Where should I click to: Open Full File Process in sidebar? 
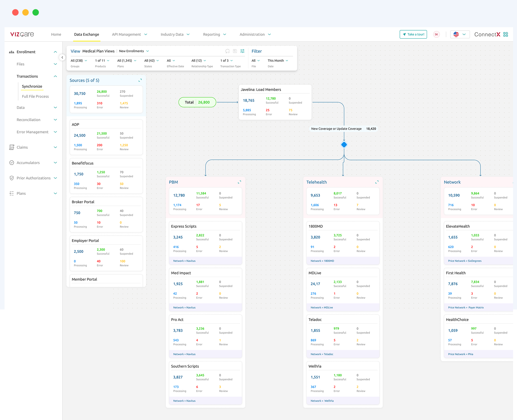[x=35, y=96]
